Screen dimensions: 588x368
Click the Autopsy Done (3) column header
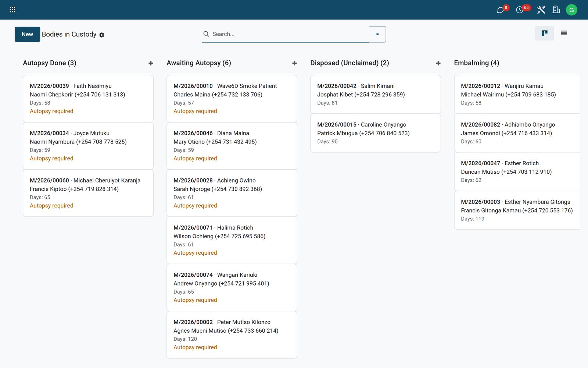[50, 63]
